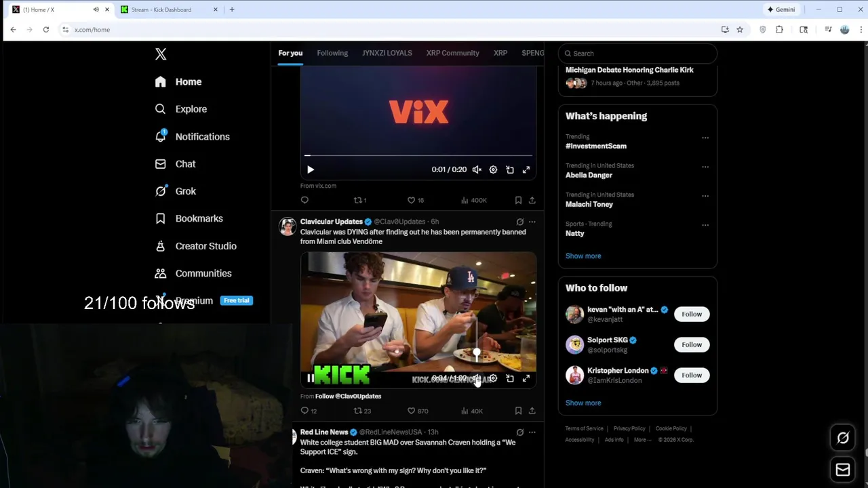Bookmark this page with star icon
This screenshot has height=488, width=868.
740,30
